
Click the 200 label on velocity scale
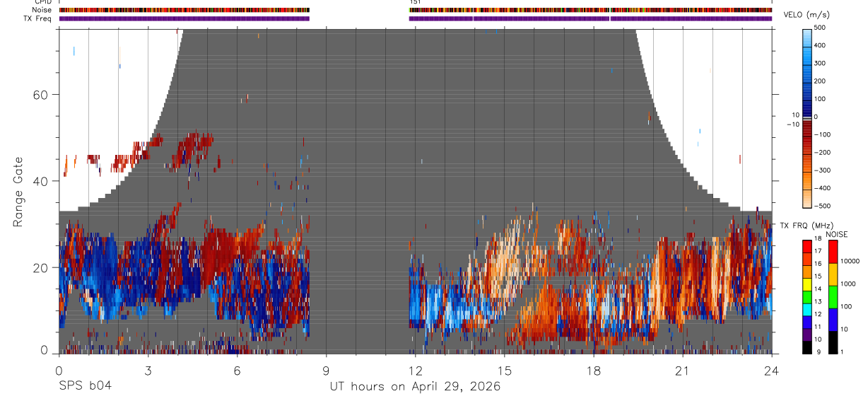[x=820, y=81]
